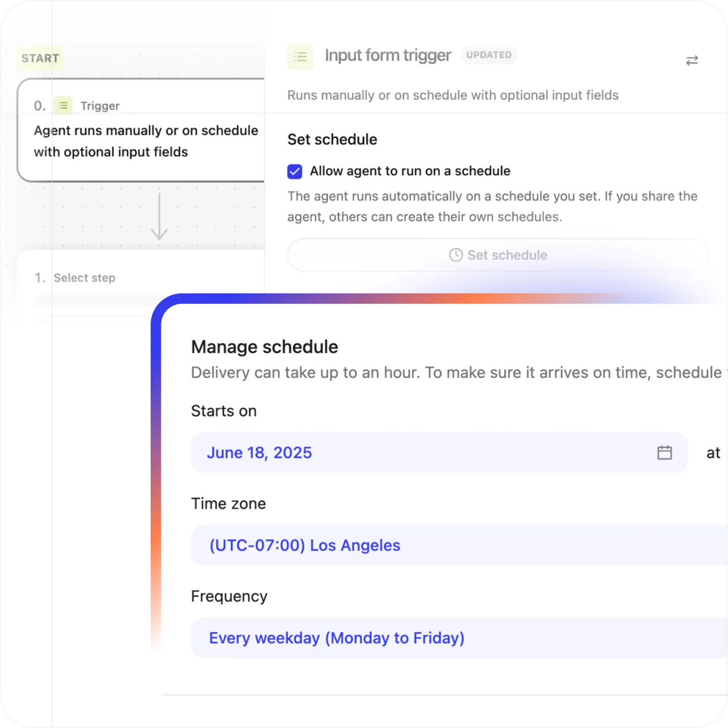The width and height of the screenshot is (728, 728).
Task: Click the step number 0 label
Action: pyautogui.click(x=39, y=105)
